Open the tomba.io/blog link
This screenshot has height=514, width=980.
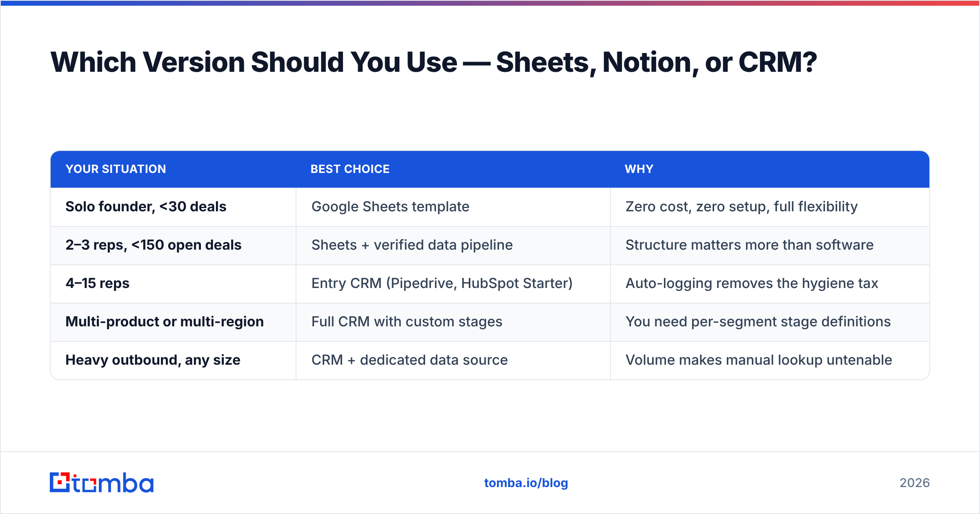coord(526,483)
